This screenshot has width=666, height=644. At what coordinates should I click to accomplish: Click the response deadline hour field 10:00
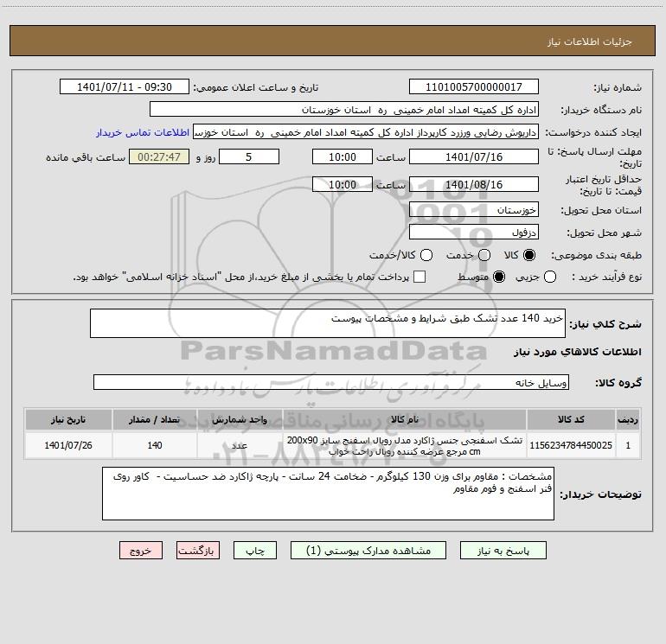coord(343,156)
